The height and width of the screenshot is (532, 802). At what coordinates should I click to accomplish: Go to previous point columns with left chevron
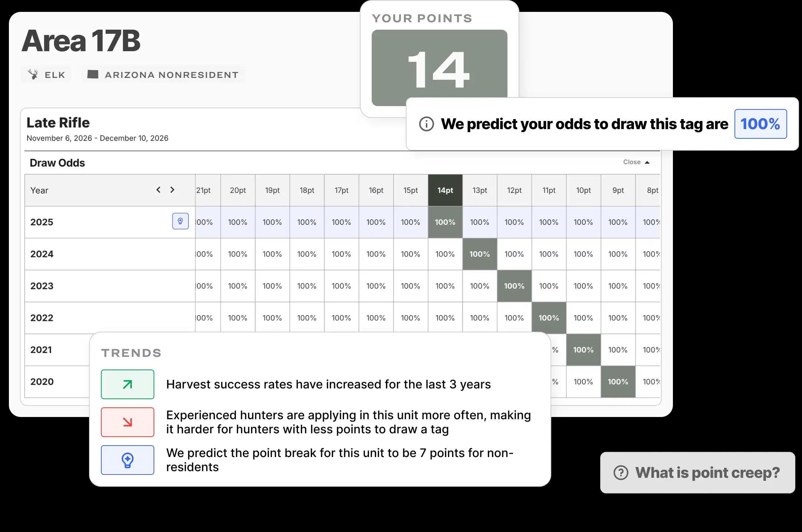(158, 190)
